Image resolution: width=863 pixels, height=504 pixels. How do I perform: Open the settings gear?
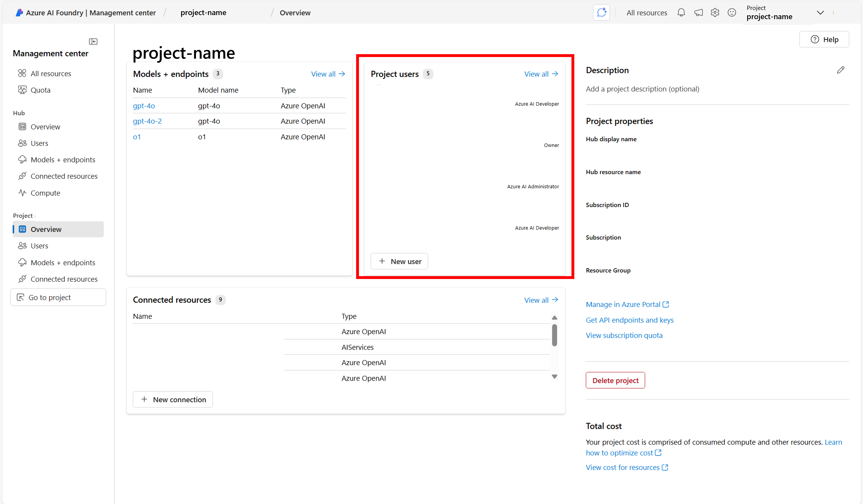[x=715, y=12]
